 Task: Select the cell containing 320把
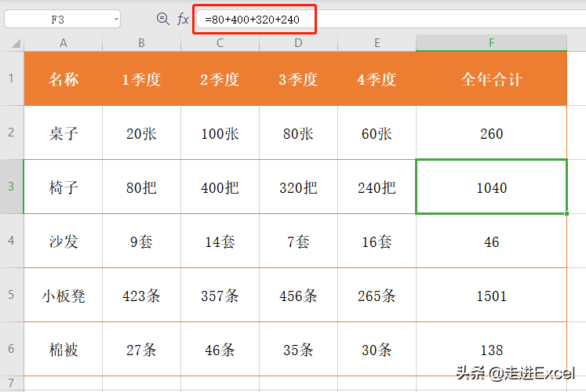click(298, 187)
